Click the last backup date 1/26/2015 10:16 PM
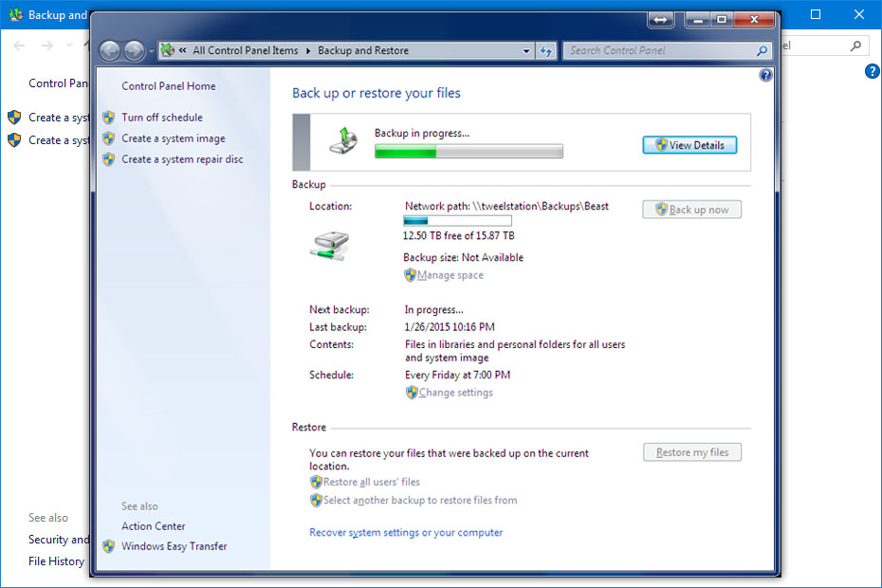Screen dimensions: 882x588 click(450, 327)
